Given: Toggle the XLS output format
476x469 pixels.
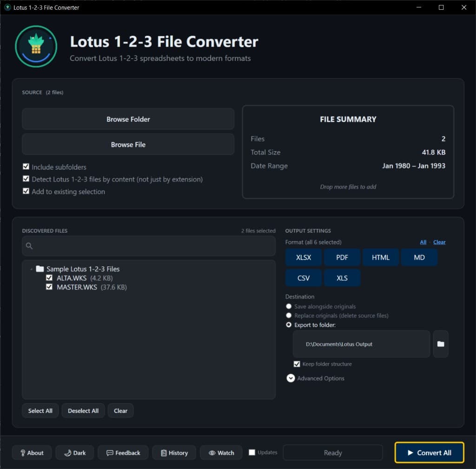Looking at the screenshot, I should pos(342,278).
